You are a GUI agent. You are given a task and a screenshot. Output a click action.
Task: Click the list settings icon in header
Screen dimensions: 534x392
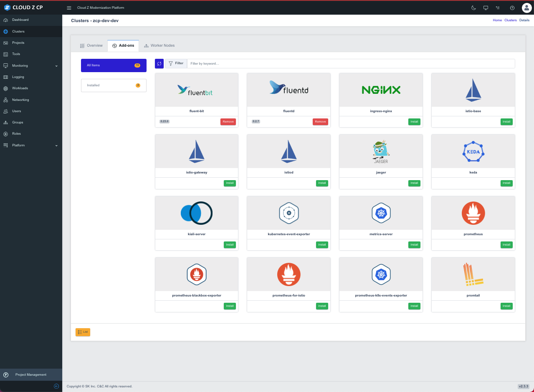(x=498, y=8)
